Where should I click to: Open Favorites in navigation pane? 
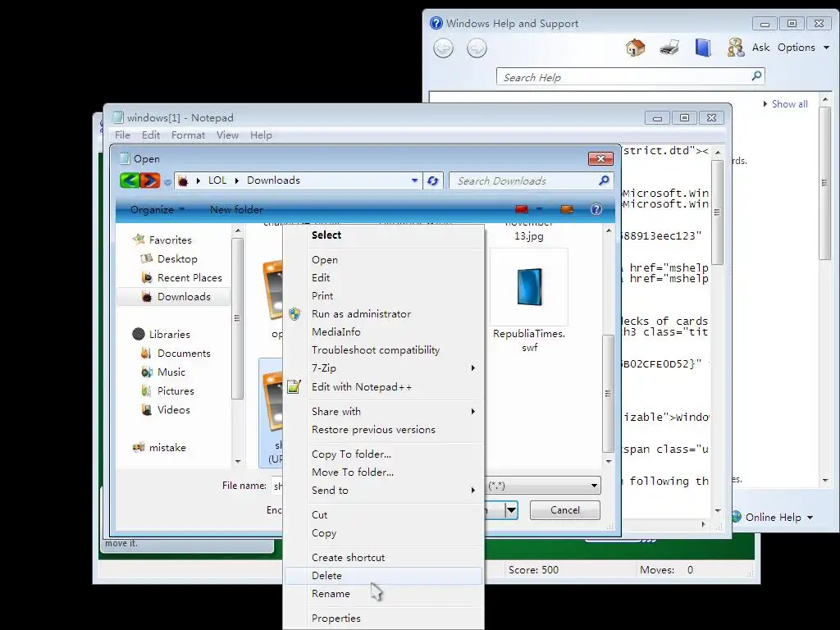point(170,240)
